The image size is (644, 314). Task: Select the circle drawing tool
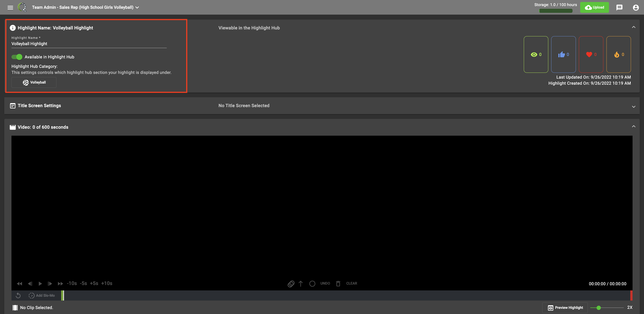[x=312, y=284]
